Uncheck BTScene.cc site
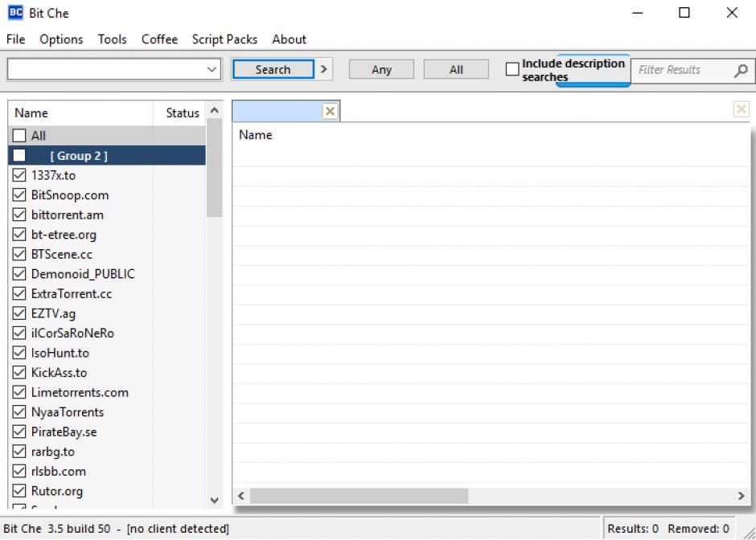The width and height of the screenshot is (756, 540). (19, 255)
